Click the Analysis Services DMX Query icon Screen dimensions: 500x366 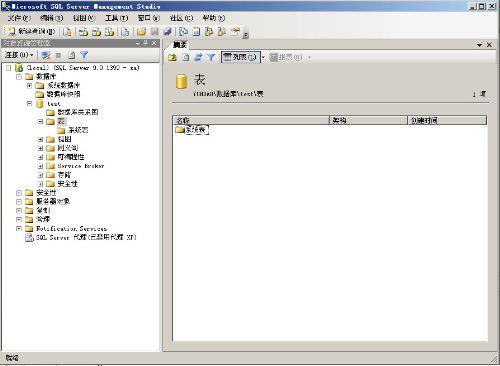[x=96, y=32]
